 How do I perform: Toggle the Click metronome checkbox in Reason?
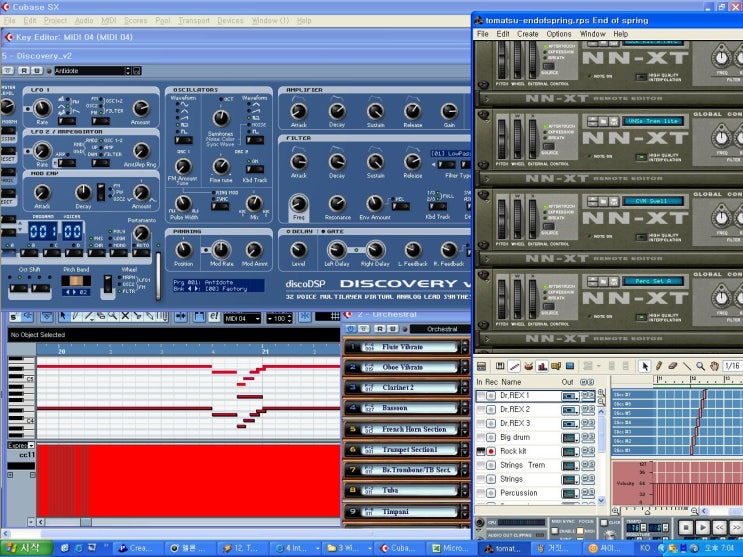(x=604, y=522)
